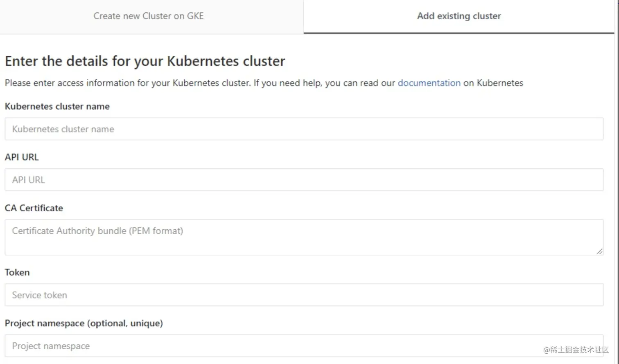Focus the CA Certificate PEM text area
Viewport: 619px width, 364px height.
point(304,237)
